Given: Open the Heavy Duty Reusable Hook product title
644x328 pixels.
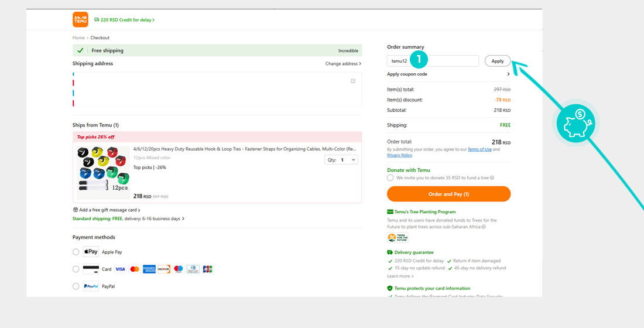Looking at the screenshot, I should pos(245,149).
